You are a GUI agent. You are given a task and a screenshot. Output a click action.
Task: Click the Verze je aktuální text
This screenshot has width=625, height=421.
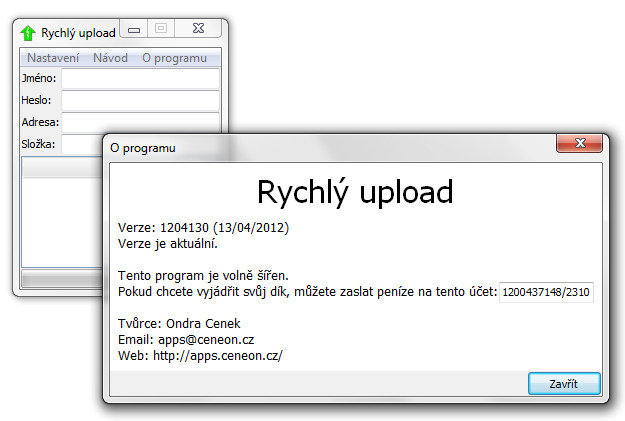tap(168, 244)
